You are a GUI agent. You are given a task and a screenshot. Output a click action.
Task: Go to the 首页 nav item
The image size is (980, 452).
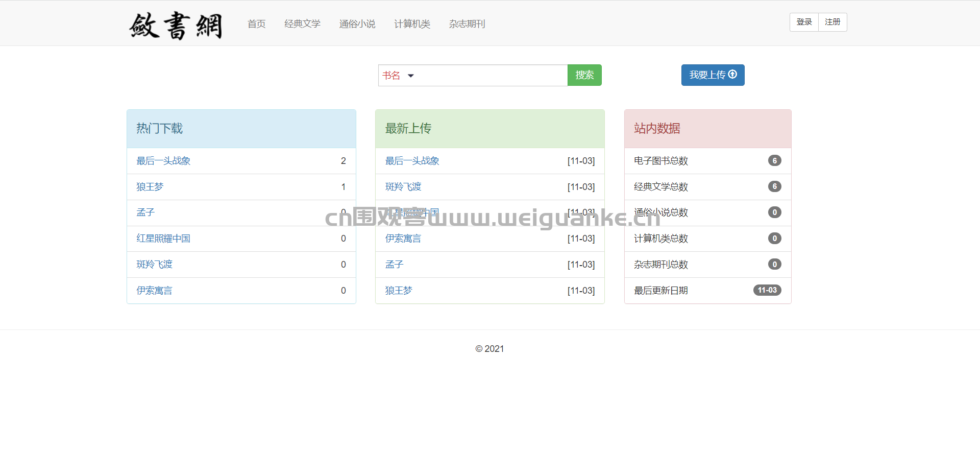point(257,23)
